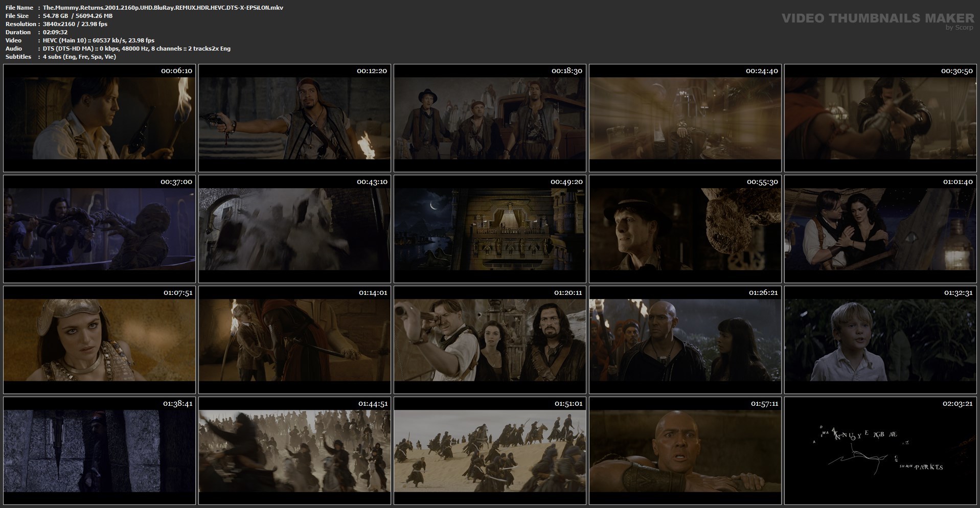Open the thumbnail stamped 00:37:00

click(99, 229)
